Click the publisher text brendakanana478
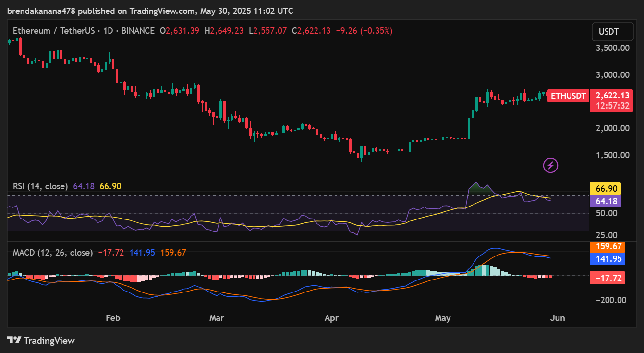Viewport: 644px width, 353px height. [x=40, y=11]
